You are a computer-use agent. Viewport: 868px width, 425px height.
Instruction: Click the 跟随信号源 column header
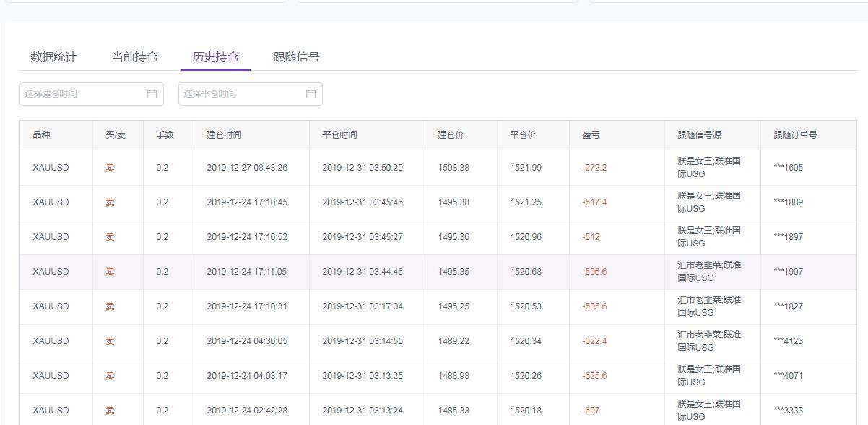699,135
